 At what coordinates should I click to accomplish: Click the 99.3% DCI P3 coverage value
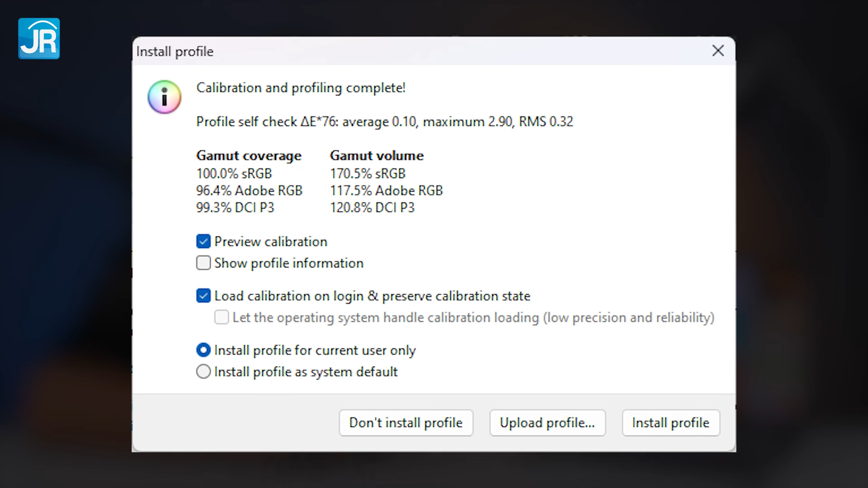click(x=235, y=207)
